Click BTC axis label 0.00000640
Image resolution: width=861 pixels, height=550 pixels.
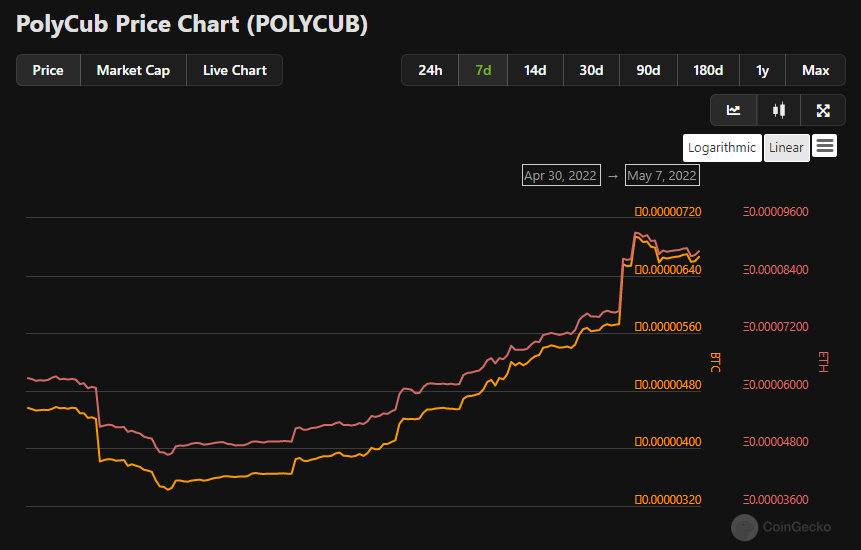668,270
